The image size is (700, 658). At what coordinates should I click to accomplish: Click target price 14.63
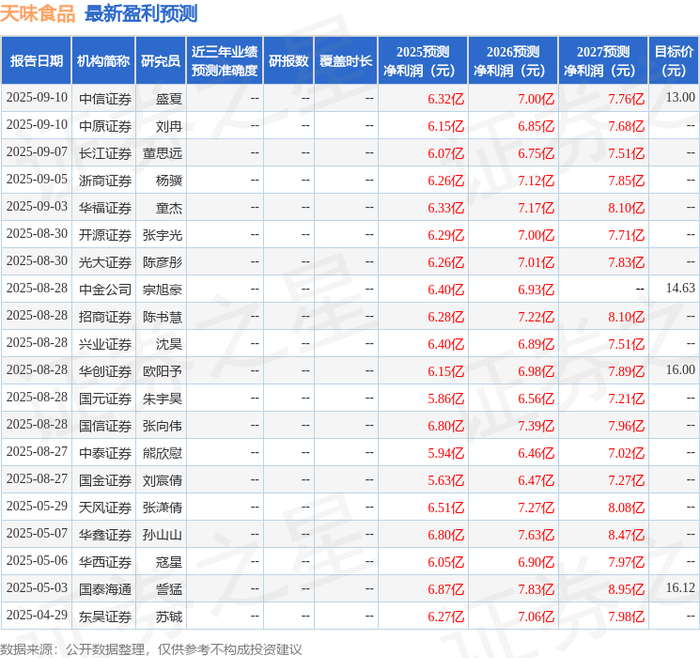pyautogui.click(x=680, y=288)
